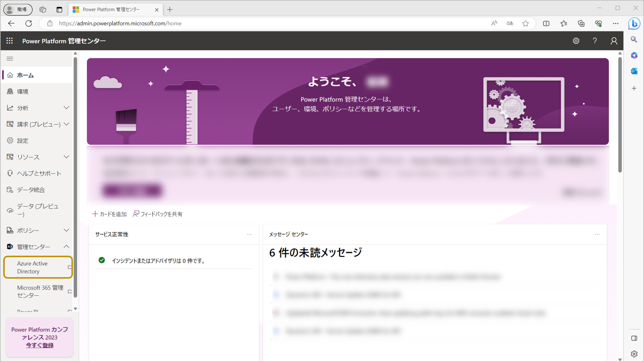Click the help question mark icon
644x362 pixels.
[595, 41]
